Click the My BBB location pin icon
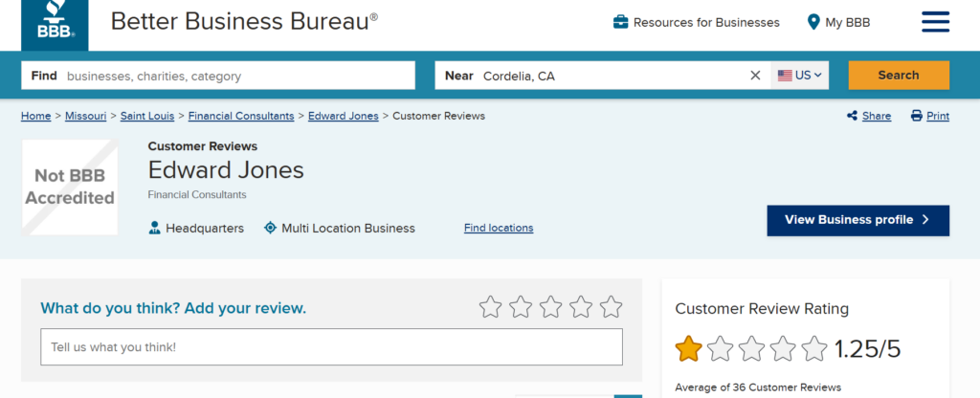Image resolution: width=980 pixels, height=398 pixels. click(x=813, y=23)
